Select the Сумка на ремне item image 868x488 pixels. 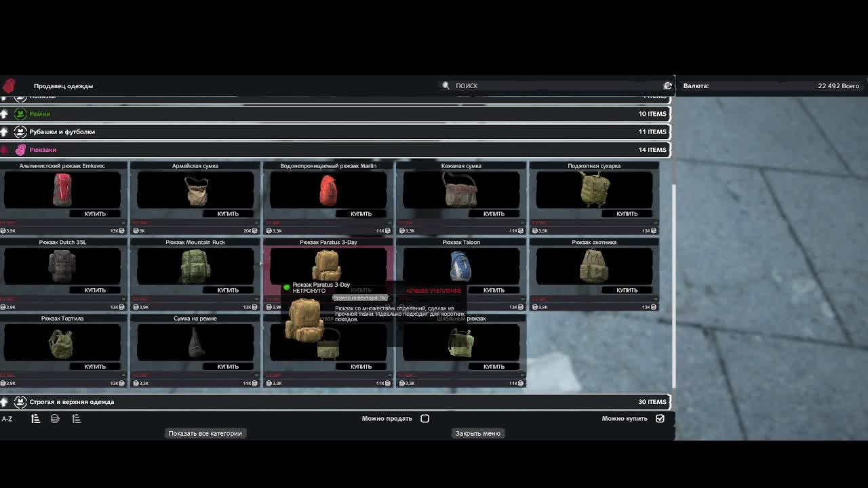(195, 342)
